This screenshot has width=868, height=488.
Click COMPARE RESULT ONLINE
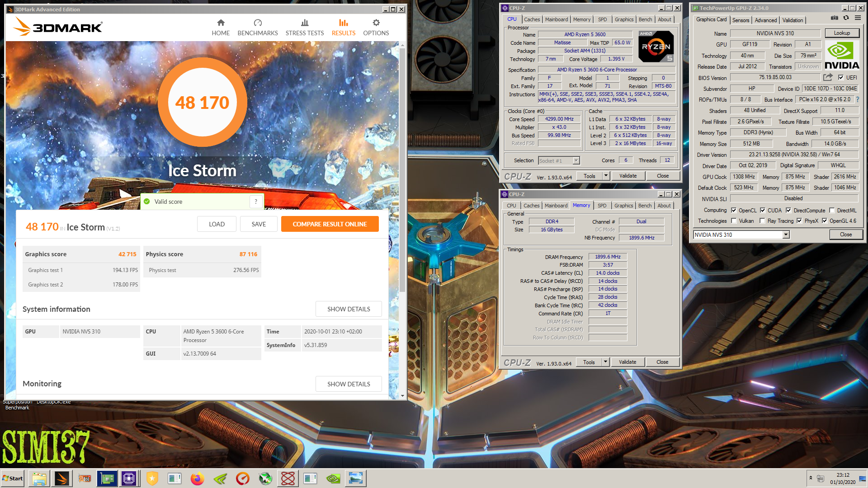coord(330,224)
